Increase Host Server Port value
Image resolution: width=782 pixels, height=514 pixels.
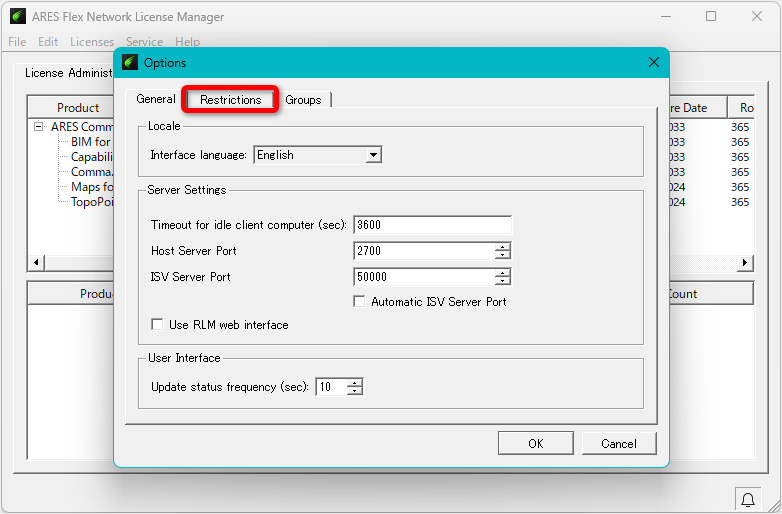click(503, 247)
